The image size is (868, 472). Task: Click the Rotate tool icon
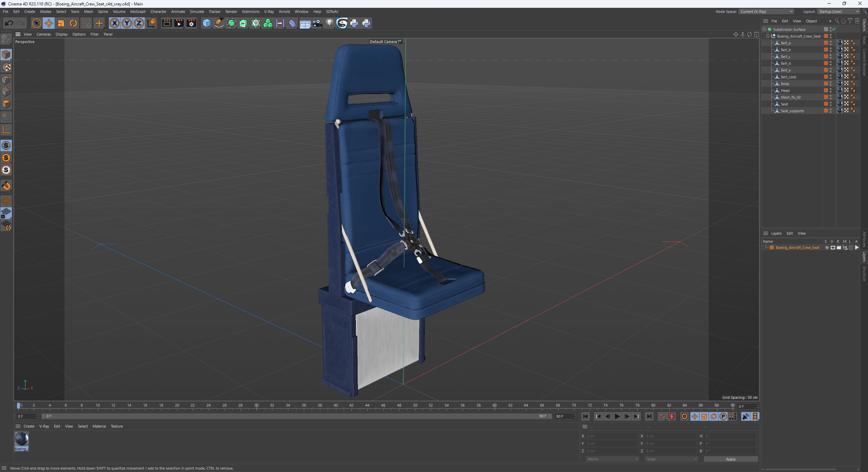tap(74, 23)
